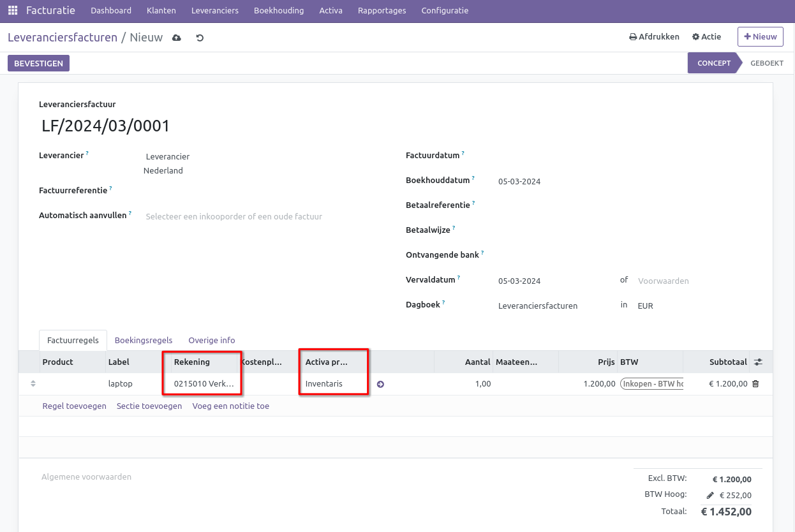Click the discard changes undo icon
The height and width of the screenshot is (532, 795).
pos(200,38)
